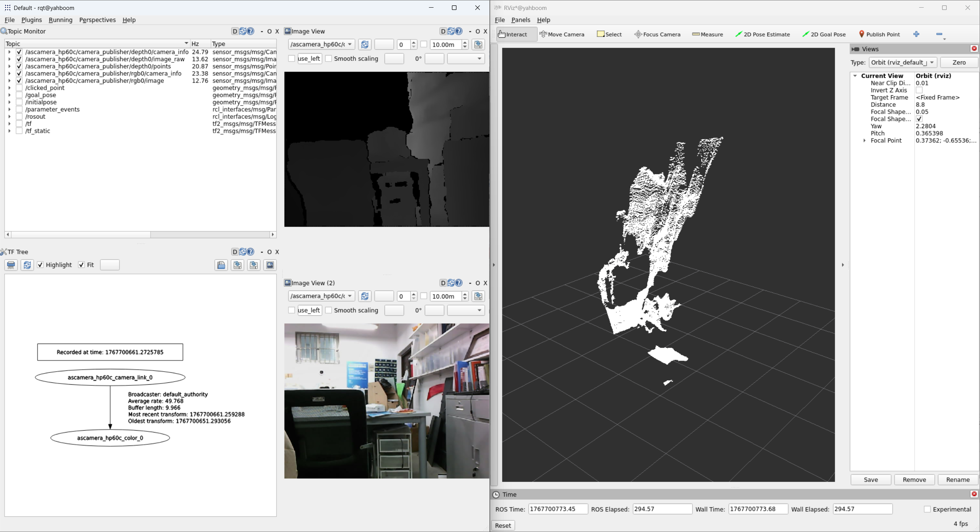This screenshot has height=532, width=980.
Task: Refresh topics in top Image View
Action: tap(365, 44)
